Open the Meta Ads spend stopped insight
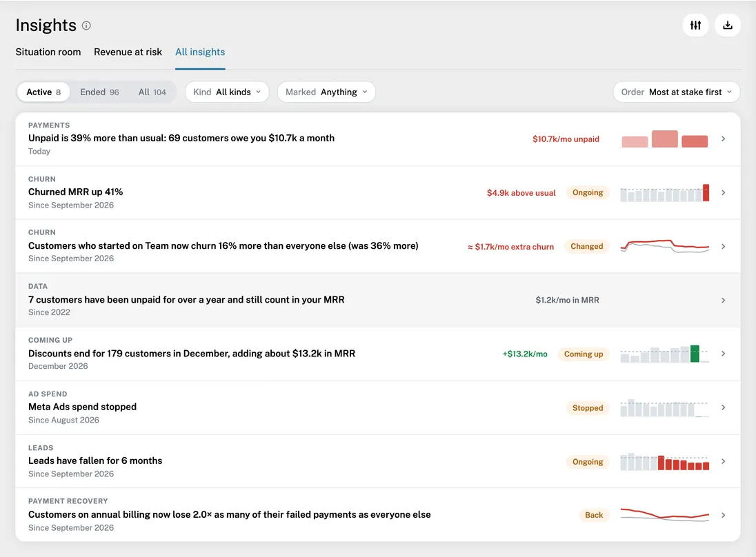 click(378, 407)
